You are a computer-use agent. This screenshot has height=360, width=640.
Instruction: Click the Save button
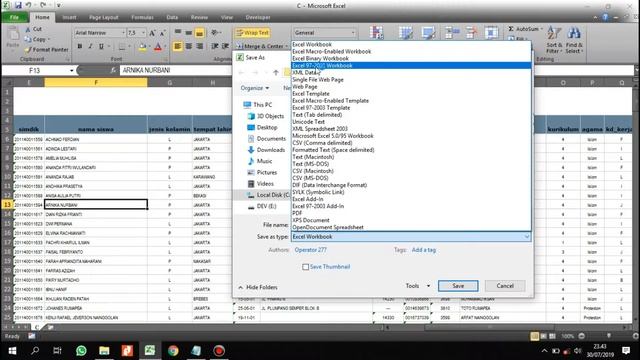pos(458,286)
